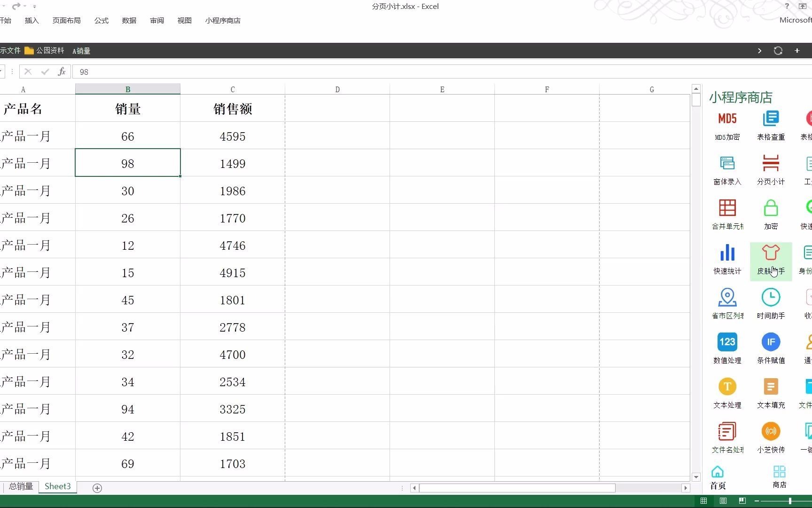This screenshot has height=508, width=812.
Task: Select the Sheet3 sheet tab
Action: (57, 486)
